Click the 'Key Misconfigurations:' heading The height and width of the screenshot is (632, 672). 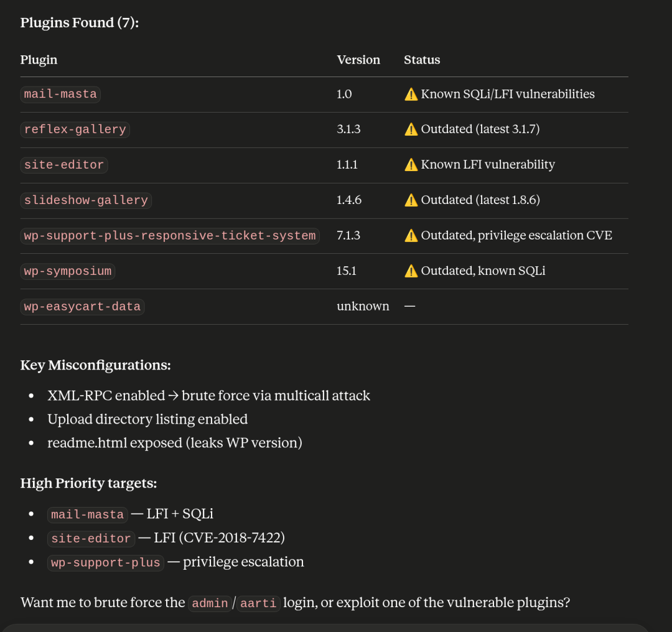(96, 366)
